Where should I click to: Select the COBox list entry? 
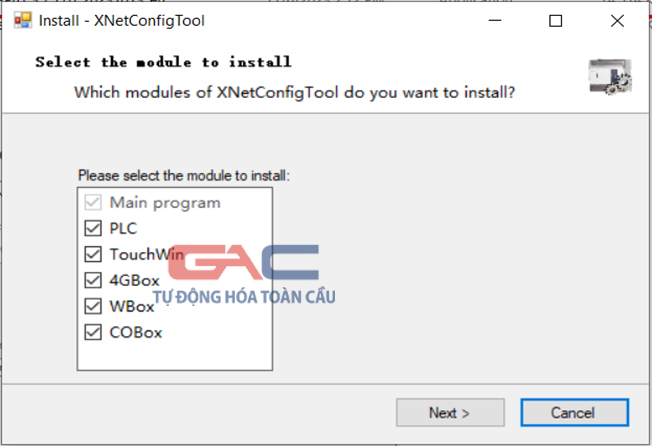(x=136, y=332)
